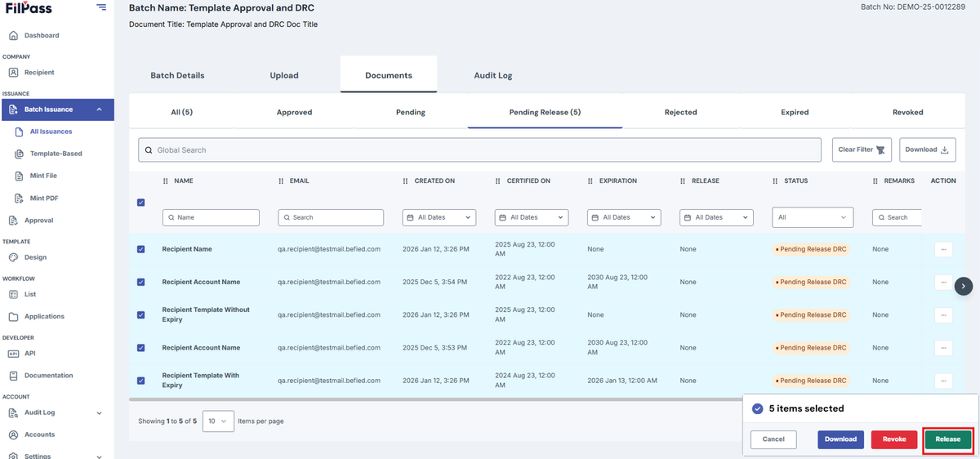Screen dimensions: 980x459
Task: Open the Status filter dropdown
Action: pos(813,217)
